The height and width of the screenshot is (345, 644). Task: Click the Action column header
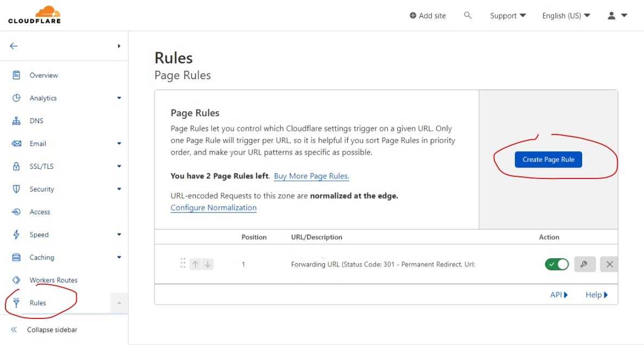point(549,237)
